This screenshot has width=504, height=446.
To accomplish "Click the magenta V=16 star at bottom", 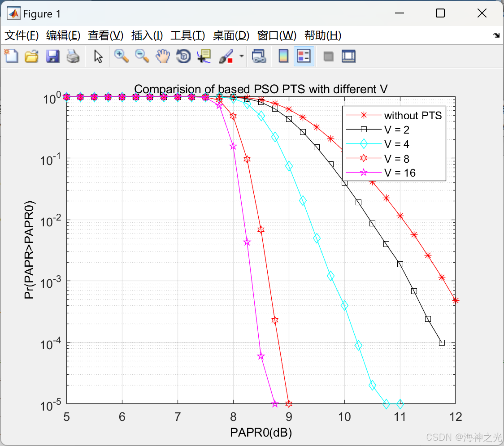I will click(274, 404).
